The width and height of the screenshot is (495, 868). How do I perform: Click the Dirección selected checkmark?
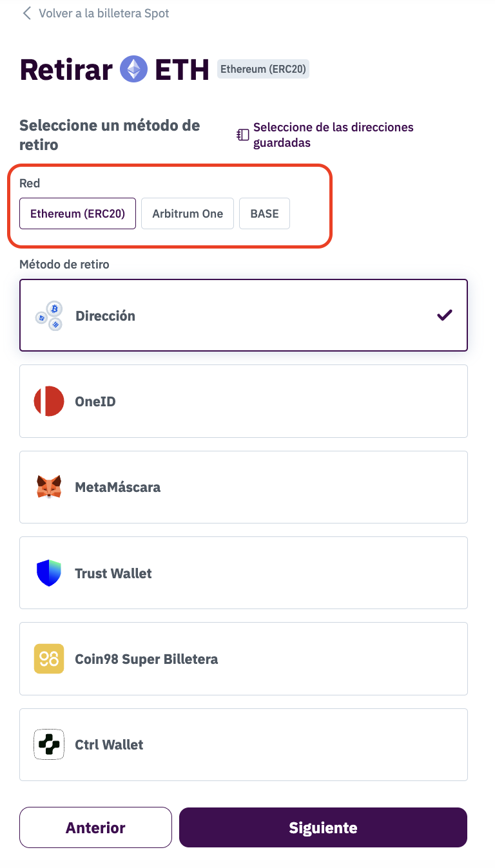(445, 316)
